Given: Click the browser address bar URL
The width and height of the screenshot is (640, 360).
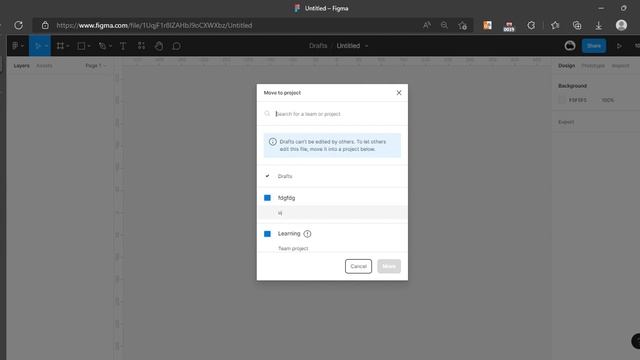Looking at the screenshot, I should (154, 25).
